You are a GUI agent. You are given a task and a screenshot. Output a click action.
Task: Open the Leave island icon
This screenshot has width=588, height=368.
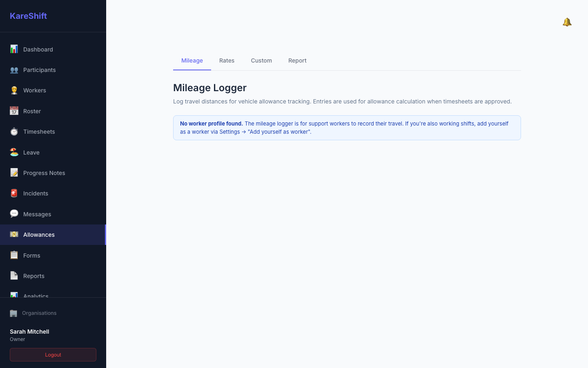pyautogui.click(x=14, y=152)
